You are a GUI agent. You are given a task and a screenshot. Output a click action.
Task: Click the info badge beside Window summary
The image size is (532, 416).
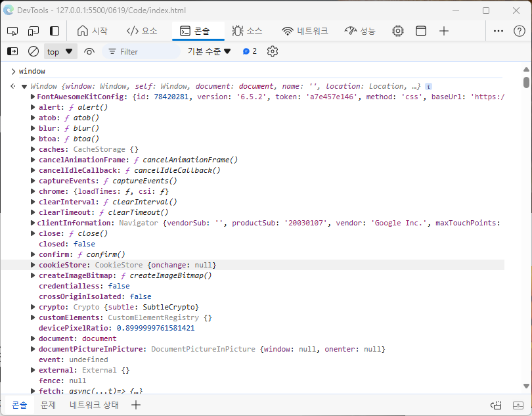(428, 86)
